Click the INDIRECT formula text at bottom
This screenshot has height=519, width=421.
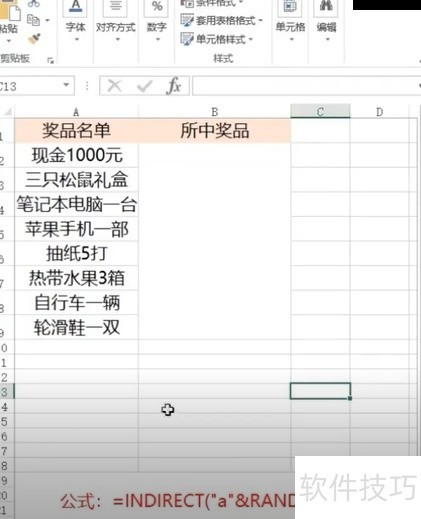pos(178,501)
